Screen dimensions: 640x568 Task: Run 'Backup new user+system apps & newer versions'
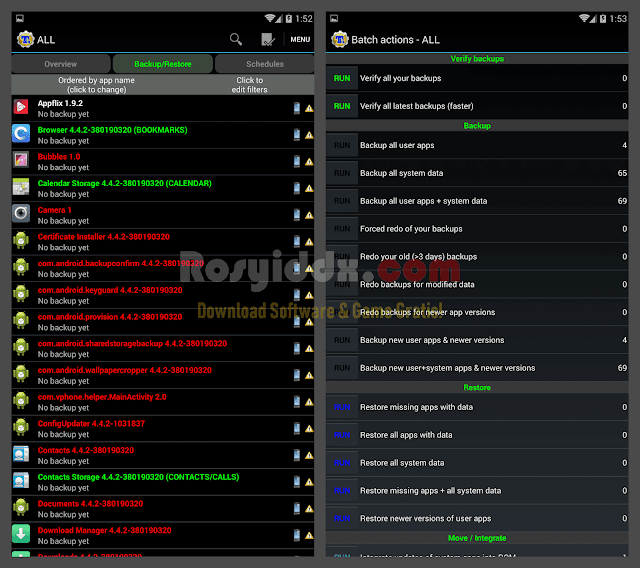(342, 368)
